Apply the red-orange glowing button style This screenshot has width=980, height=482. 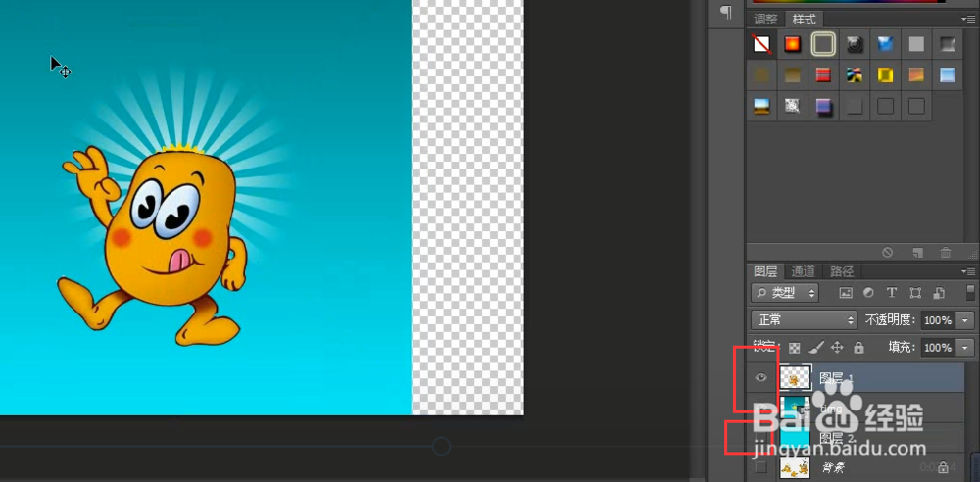(x=793, y=44)
